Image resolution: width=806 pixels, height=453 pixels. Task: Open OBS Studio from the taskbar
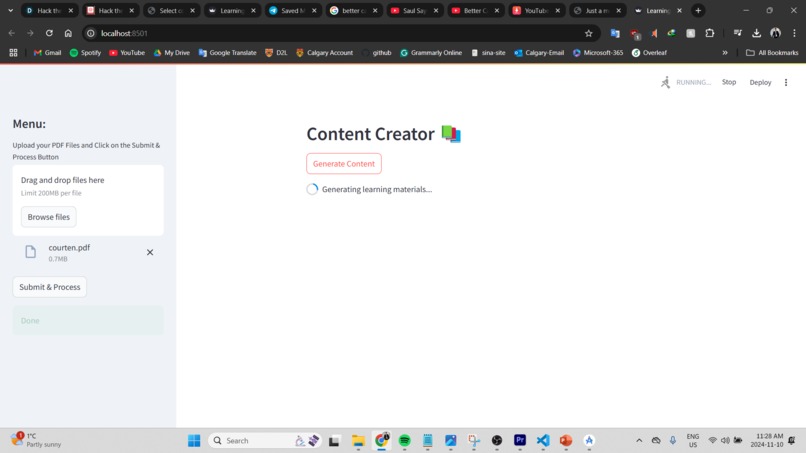pos(497,441)
